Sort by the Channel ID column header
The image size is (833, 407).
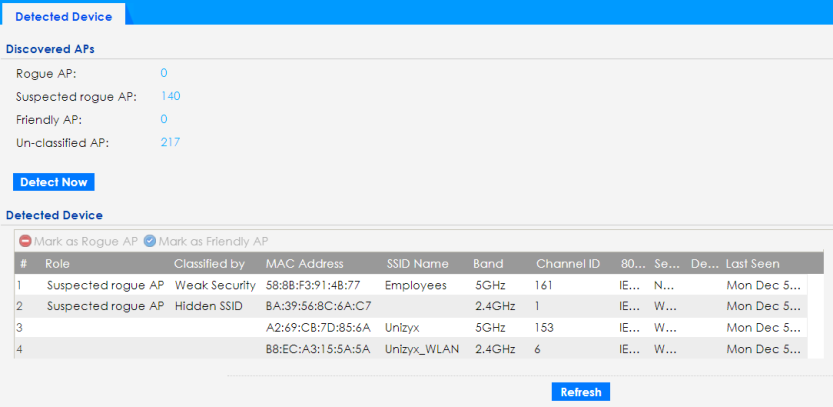tap(567, 264)
